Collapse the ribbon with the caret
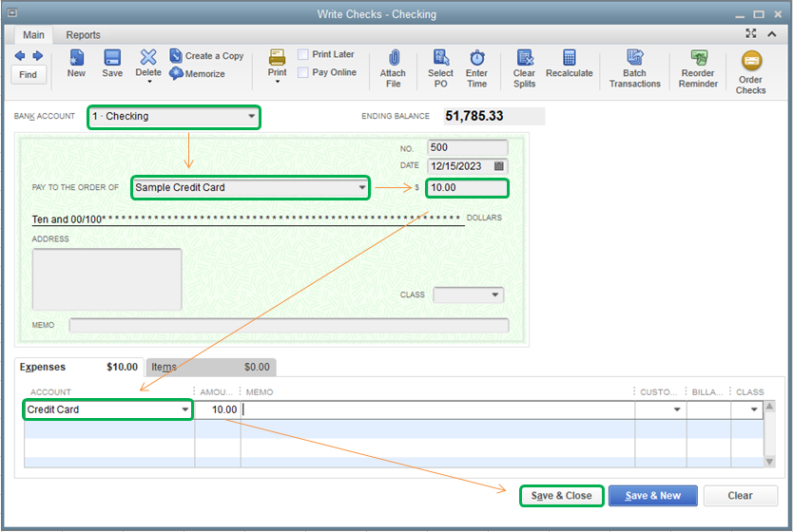This screenshot has height=532, width=793. (772, 34)
